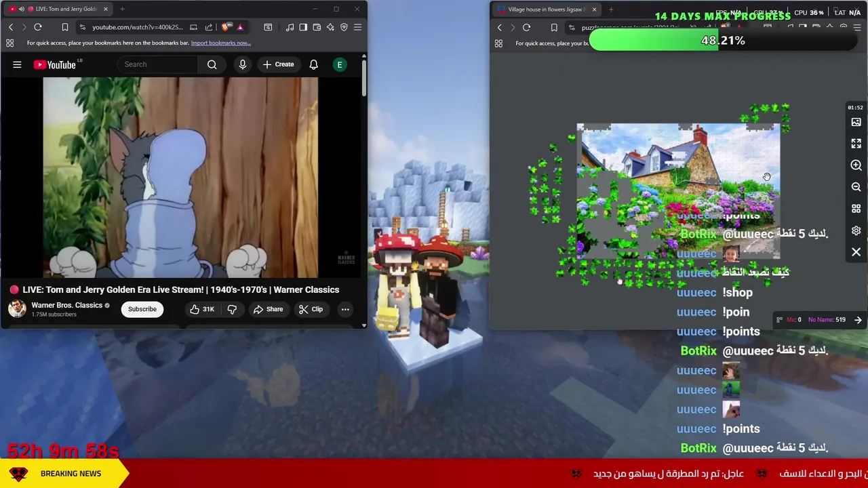Viewport: 868px width, 488px height.
Task: Click the 31K like count
Action: tap(208, 309)
